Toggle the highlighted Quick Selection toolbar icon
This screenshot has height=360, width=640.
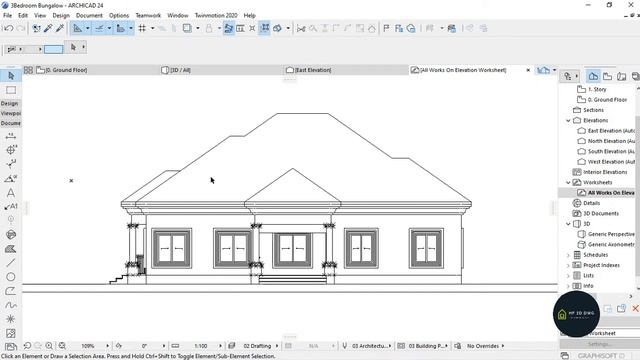[229, 28]
